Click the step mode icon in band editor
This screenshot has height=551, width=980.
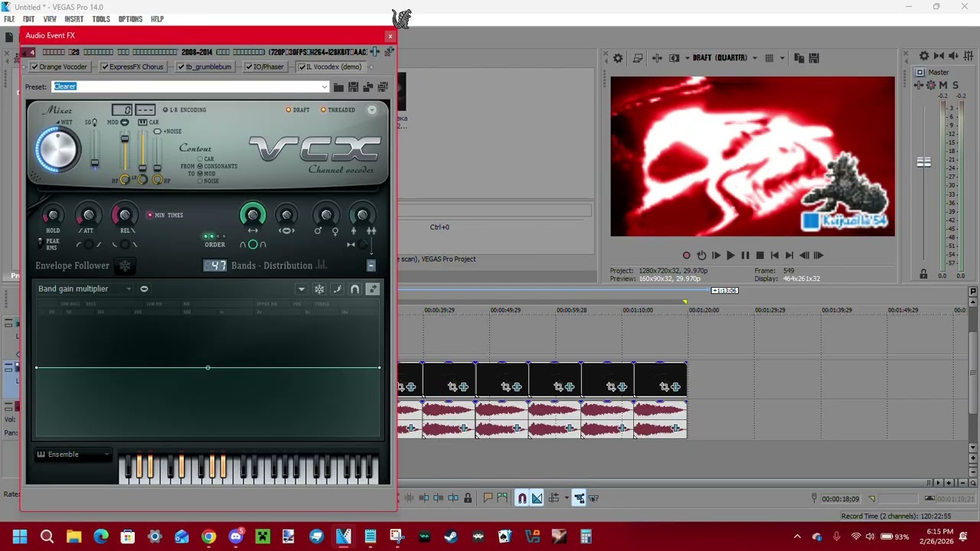point(372,289)
